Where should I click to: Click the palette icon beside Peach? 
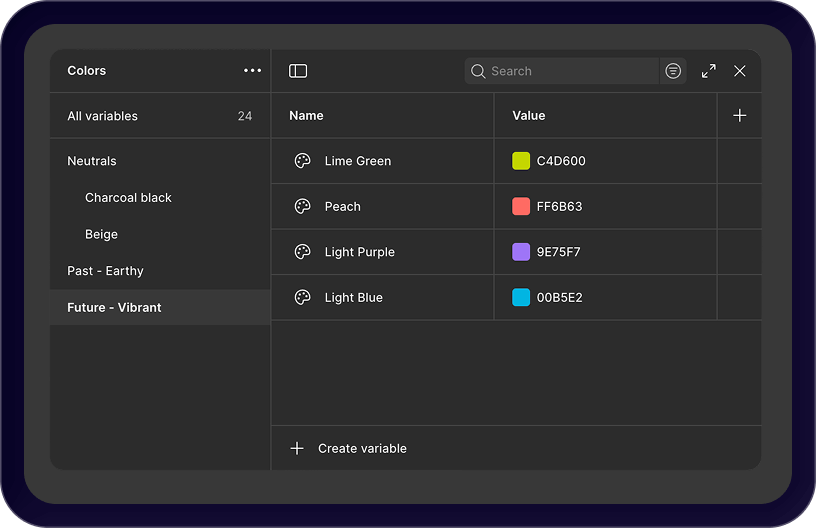point(302,207)
